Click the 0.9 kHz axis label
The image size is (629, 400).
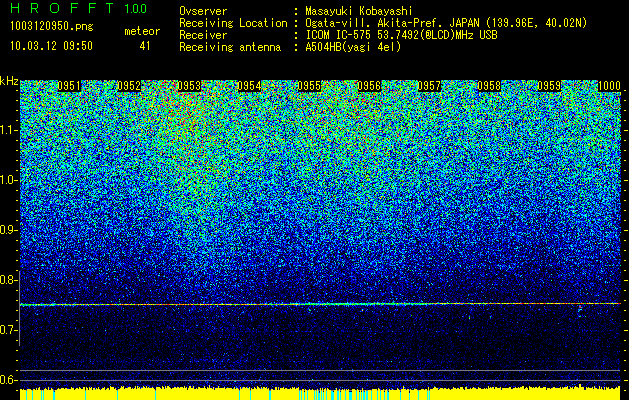[x=8, y=230]
